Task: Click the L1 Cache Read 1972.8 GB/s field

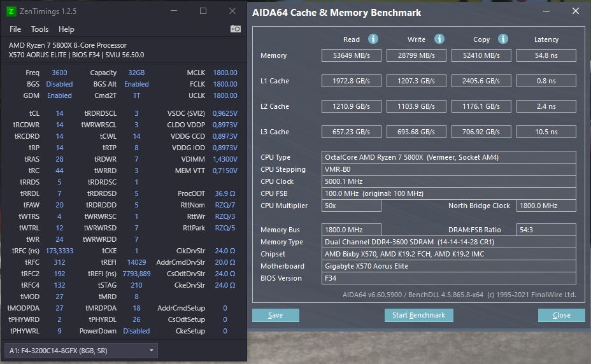Action: click(x=352, y=81)
